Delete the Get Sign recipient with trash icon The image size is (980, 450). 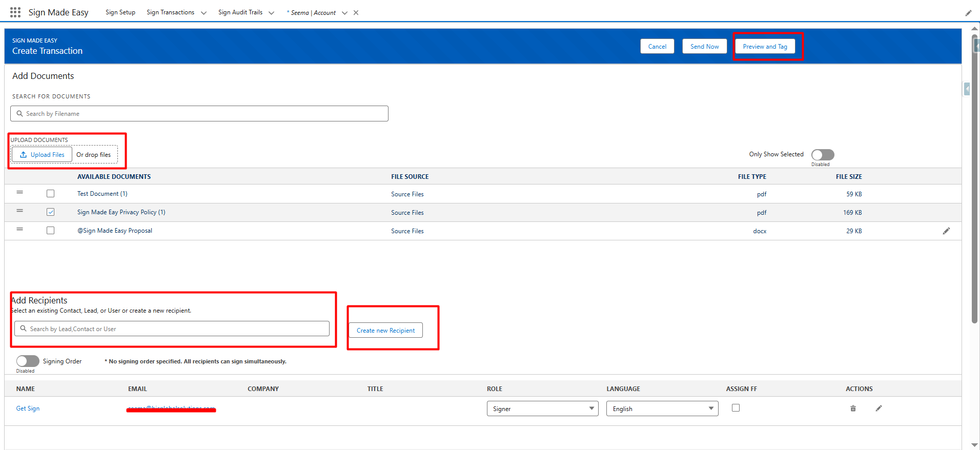[x=853, y=408]
